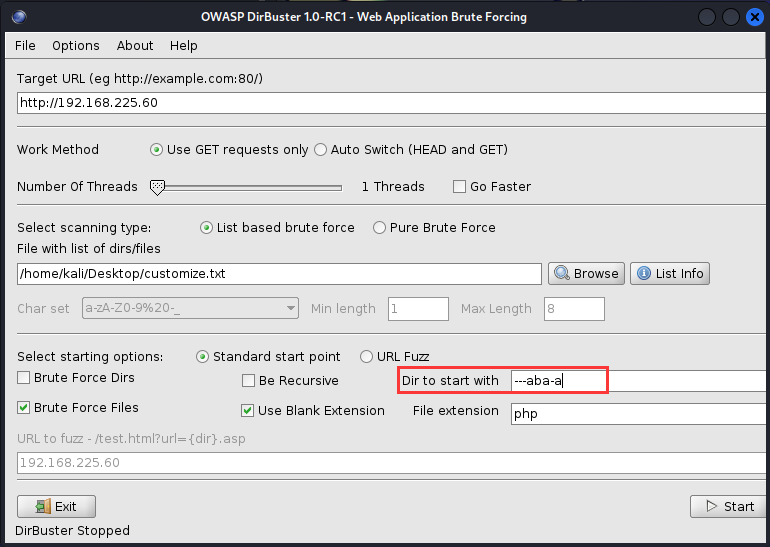Click the Work Method label
The width and height of the screenshot is (770, 547).
point(58,149)
